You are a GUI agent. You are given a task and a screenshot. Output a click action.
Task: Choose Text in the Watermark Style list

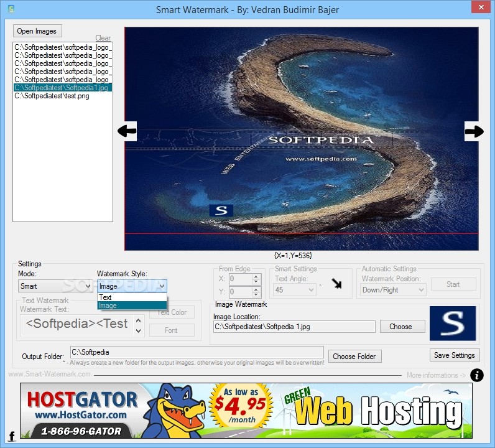[x=132, y=297]
